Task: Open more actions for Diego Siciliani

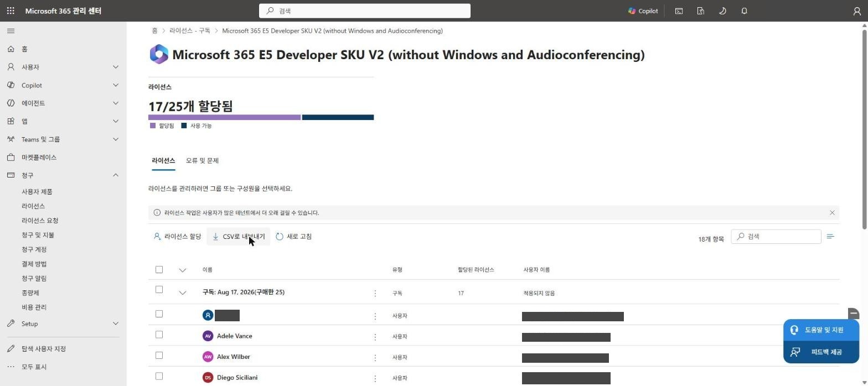Action: coord(375,378)
